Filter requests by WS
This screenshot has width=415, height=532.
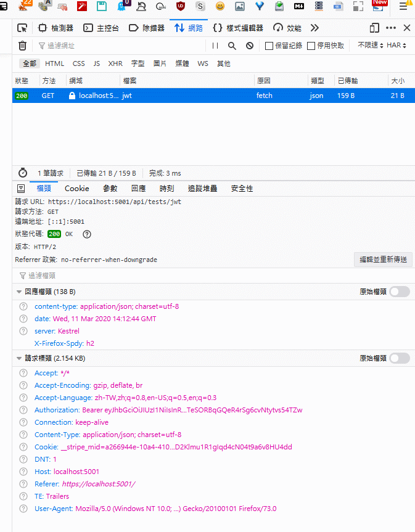203,63
